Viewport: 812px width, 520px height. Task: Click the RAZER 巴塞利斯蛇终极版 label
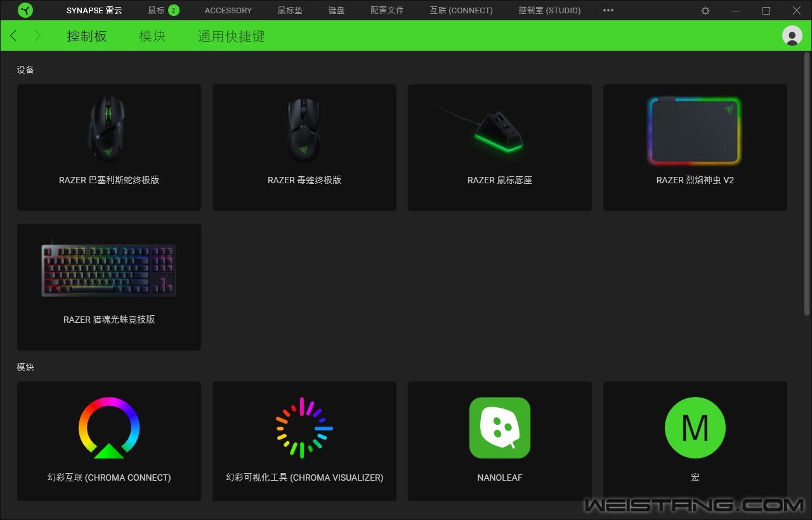coord(109,180)
